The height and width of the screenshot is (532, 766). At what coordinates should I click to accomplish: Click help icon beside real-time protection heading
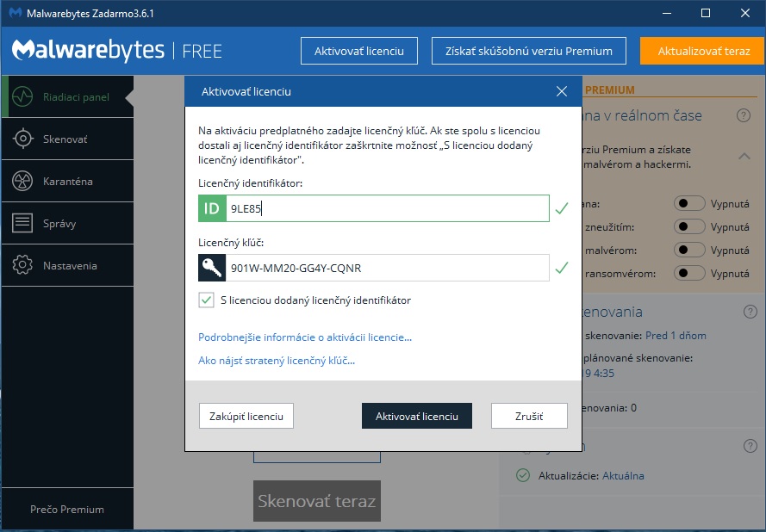pos(743,115)
